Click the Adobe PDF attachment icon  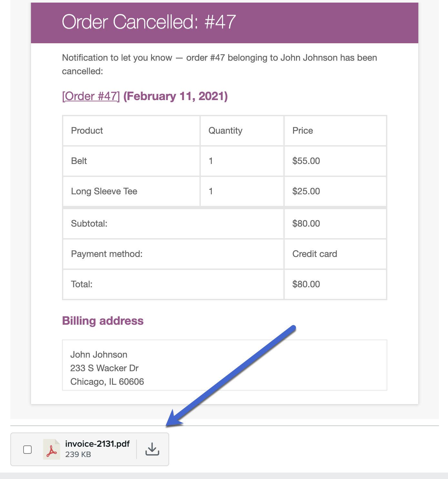[52, 449]
